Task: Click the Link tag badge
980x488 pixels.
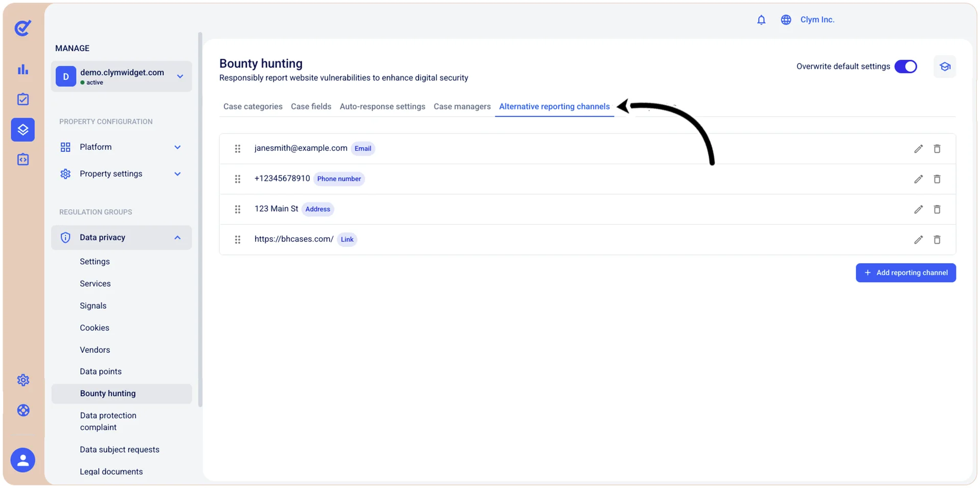Action: (347, 240)
